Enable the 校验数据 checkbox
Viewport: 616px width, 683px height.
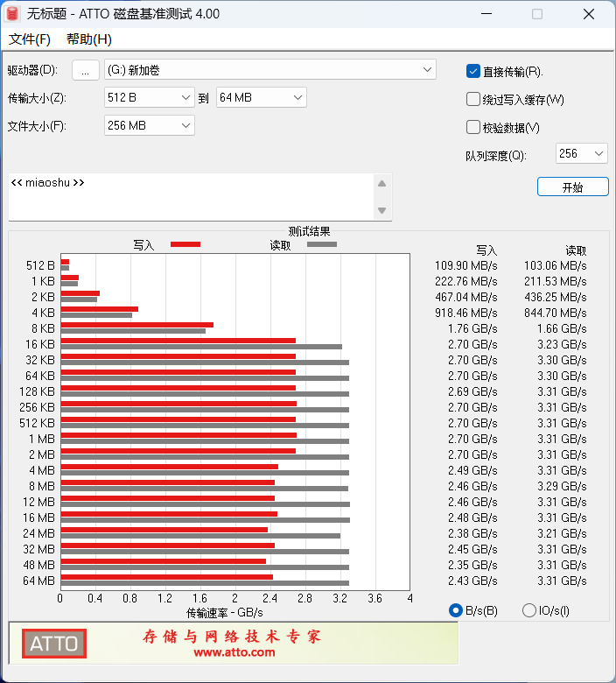[472, 127]
